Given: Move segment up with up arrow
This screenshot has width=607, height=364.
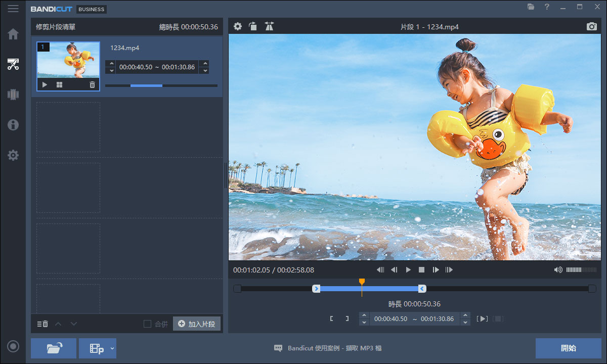Looking at the screenshot, I should pyautogui.click(x=58, y=324).
